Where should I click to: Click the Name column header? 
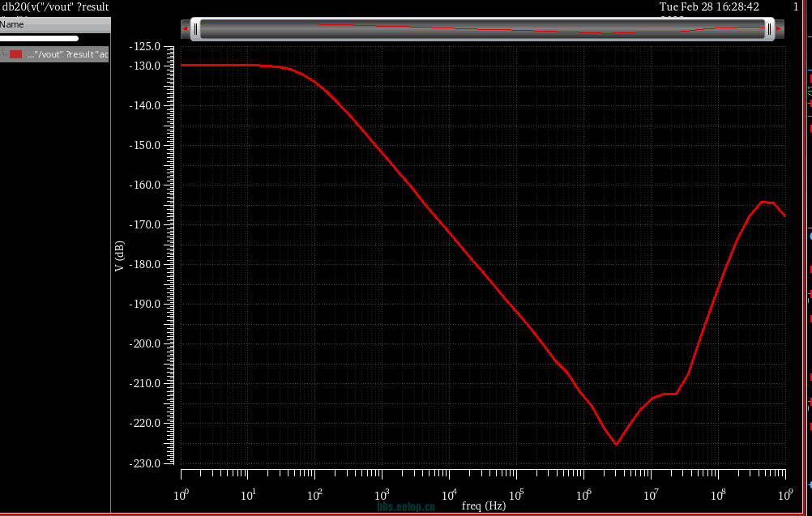point(12,24)
